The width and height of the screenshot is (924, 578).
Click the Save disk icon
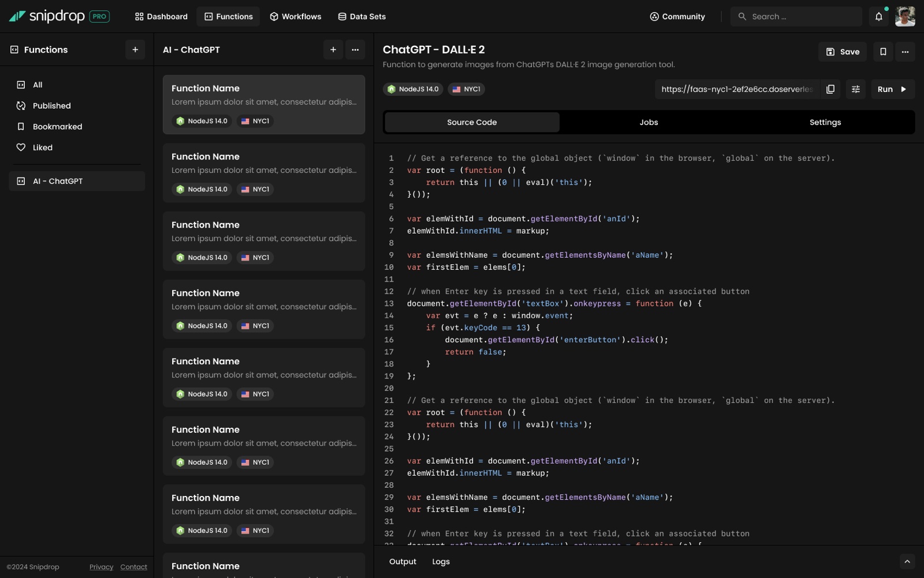click(830, 52)
